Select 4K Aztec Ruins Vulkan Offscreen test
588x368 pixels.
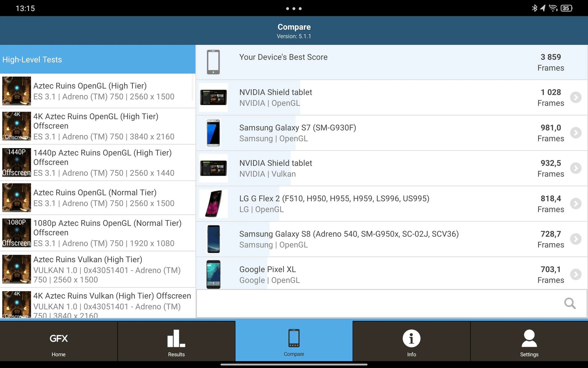98,303
